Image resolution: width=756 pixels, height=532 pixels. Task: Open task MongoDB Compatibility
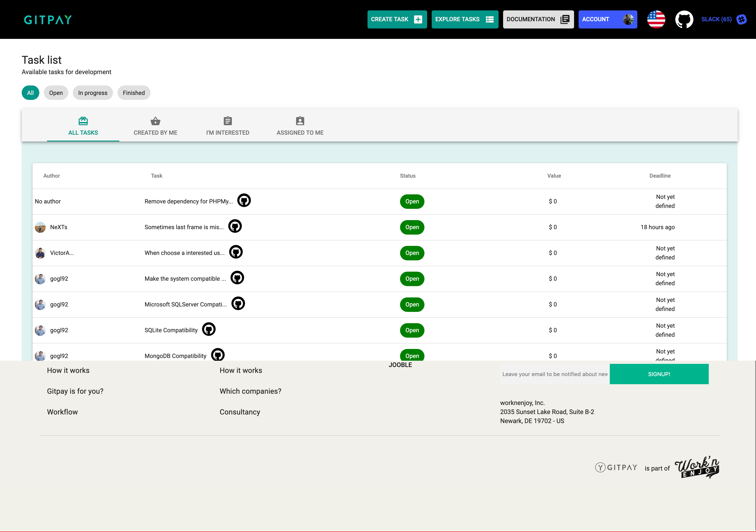click(176, 356)
